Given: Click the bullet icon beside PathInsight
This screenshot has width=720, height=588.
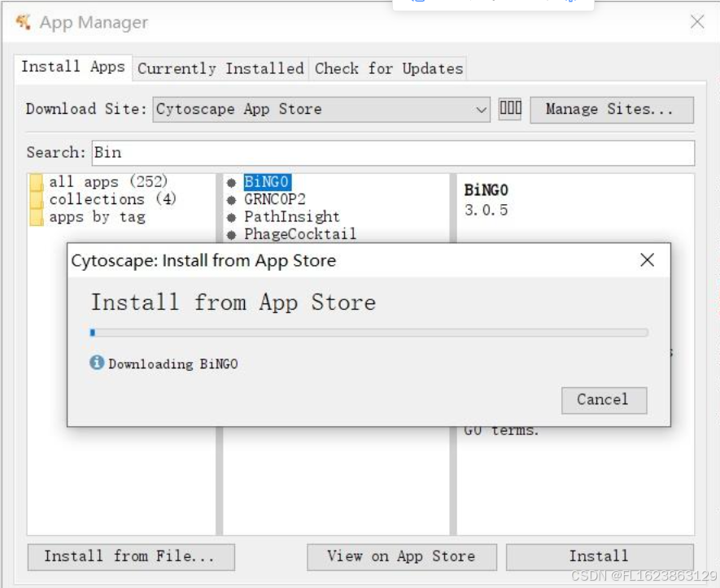Looking at the screenshot, I should click(x=231, y=218).
